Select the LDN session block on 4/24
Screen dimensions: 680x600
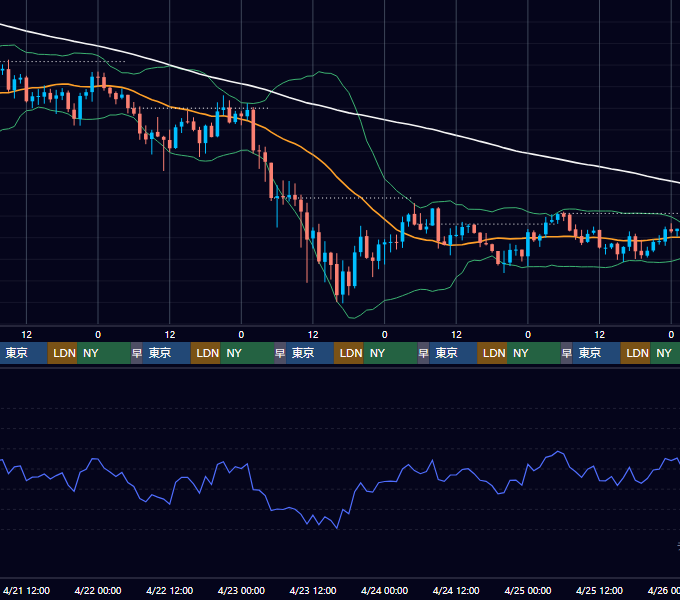tap(492, 353)
